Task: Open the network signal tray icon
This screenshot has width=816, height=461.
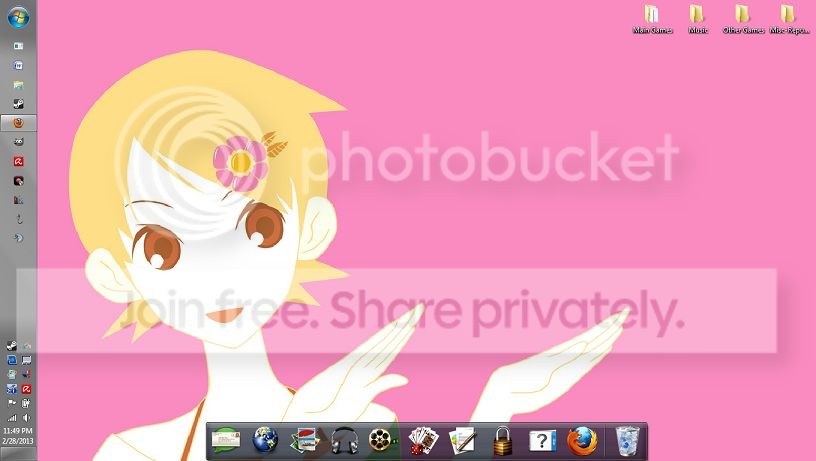Action: [x=11, y=417]
